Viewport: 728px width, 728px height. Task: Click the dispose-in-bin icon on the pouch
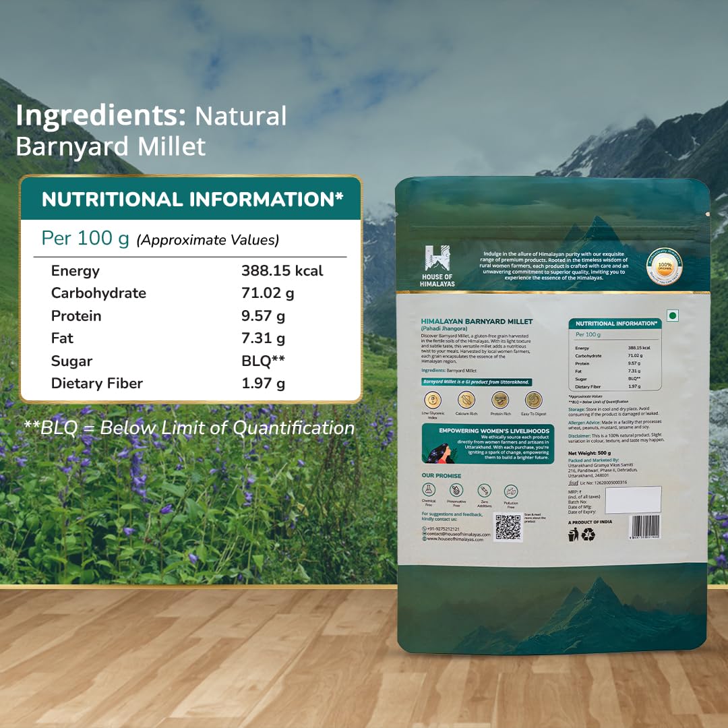point(574,535)
